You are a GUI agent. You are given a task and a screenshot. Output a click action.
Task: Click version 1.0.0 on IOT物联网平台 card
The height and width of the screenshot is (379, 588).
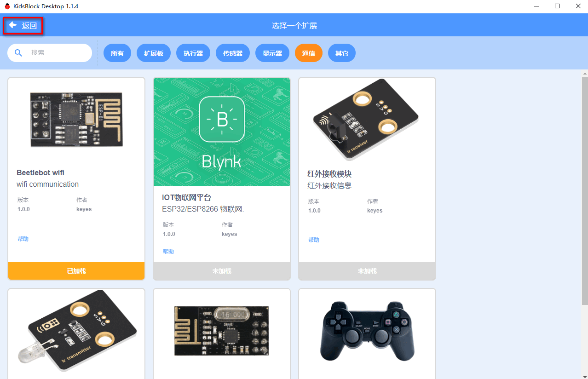point(169,234)
